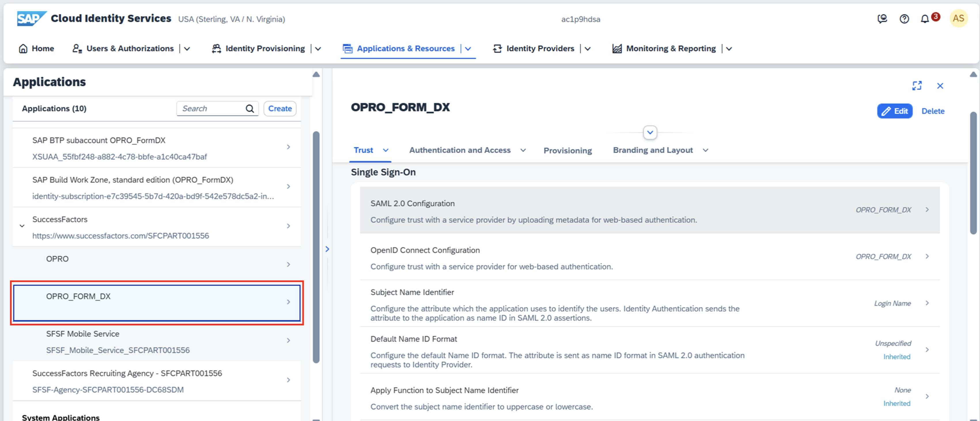Expand the Users & Authorizations dropdown arrow
The width and height of the screenshot is (980, 421).
pyautogui.click(x=187, y=49)
